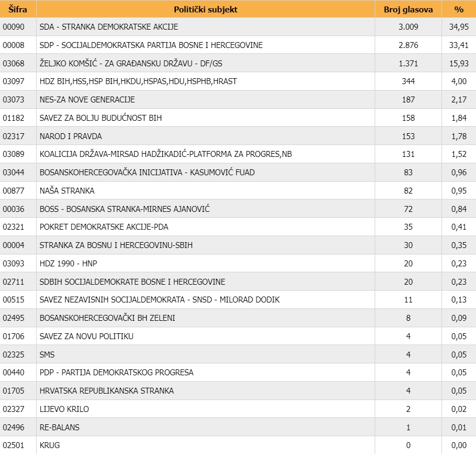This screenshot has width=476, height=454.
Task: Select the % column header
Action: coord(458,9)
